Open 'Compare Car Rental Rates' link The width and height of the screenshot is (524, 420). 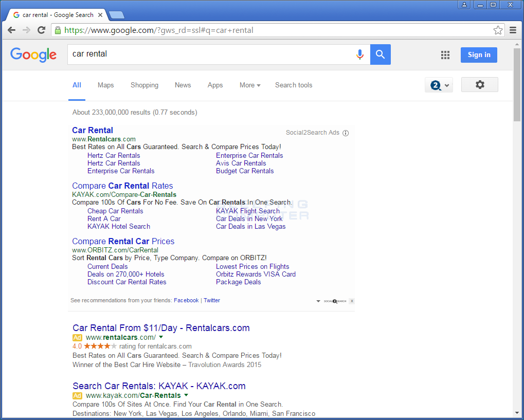123,186
